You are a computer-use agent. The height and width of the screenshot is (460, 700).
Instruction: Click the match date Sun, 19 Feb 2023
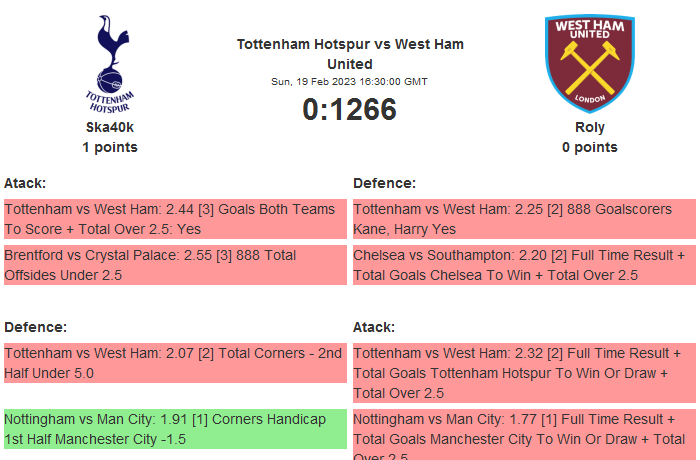[350, 81]
